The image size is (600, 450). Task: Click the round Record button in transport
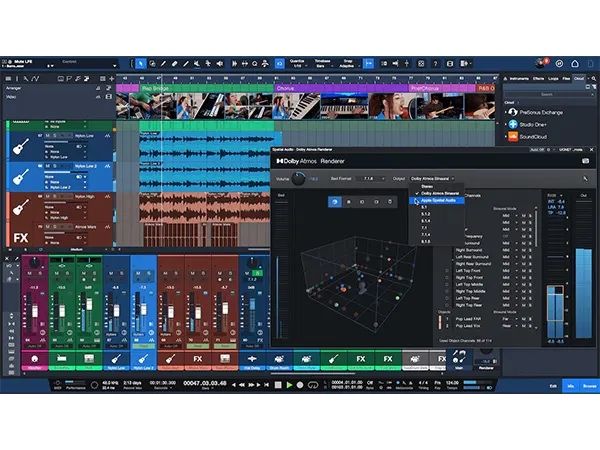coord(300,385)
